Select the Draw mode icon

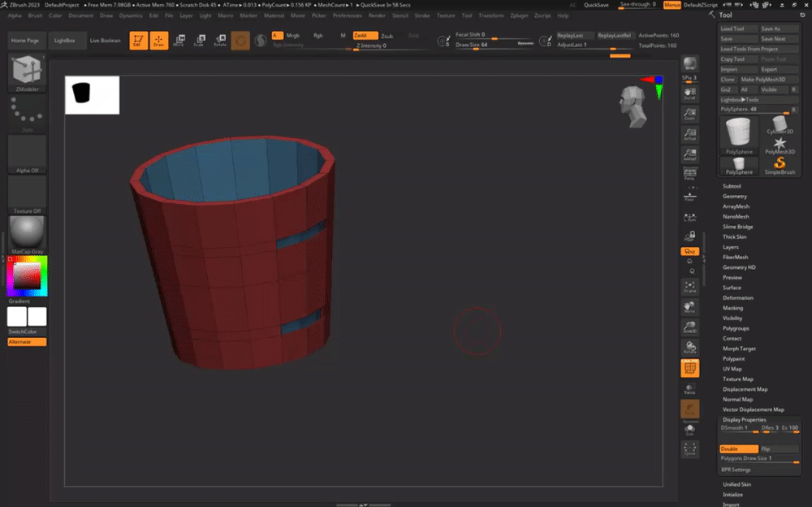coord(159,41)
